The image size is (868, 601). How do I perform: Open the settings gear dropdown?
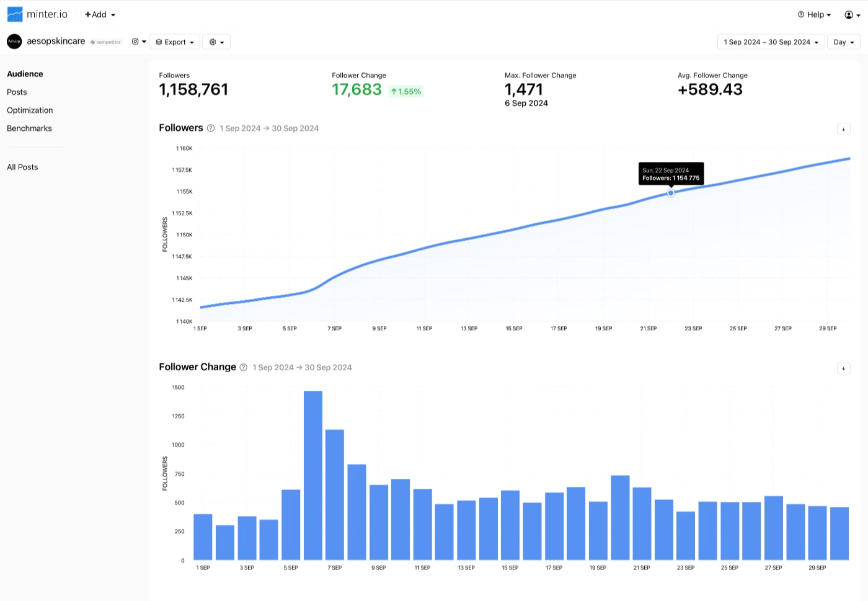click(216, 42)
